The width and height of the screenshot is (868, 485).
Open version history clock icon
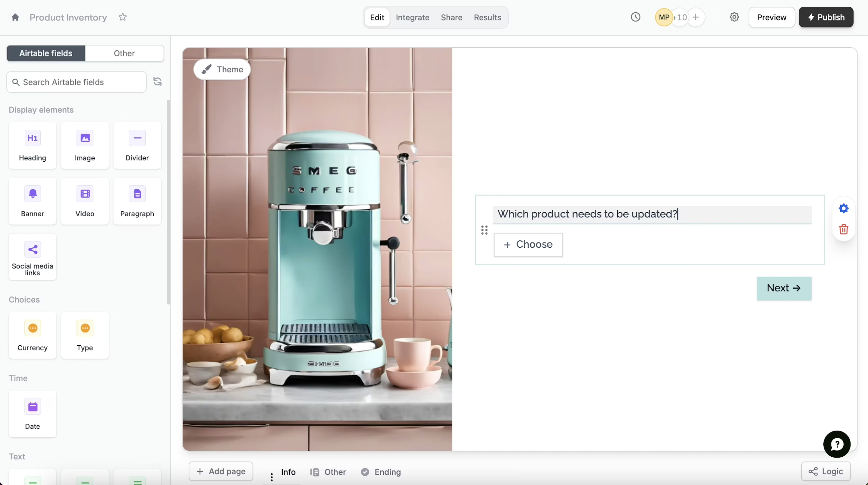pyautogui.click(x=636, y=17)
